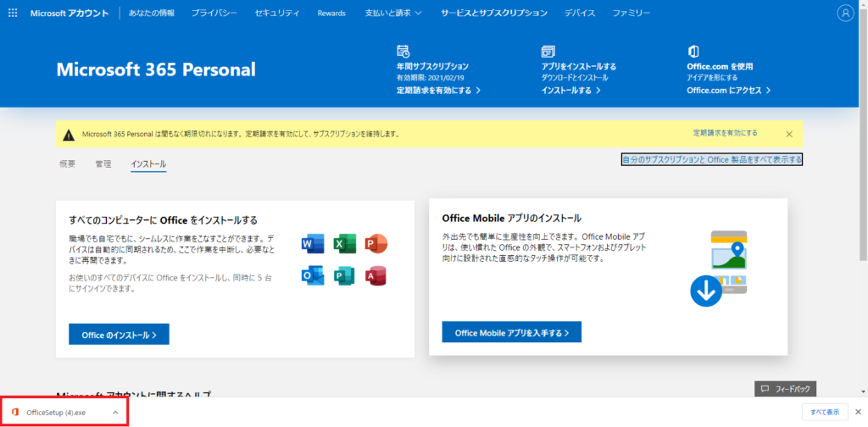The image size is (868, 427).
Task: Click 定期請求を有効にする in the yellow banner
Action: (726, 133)
